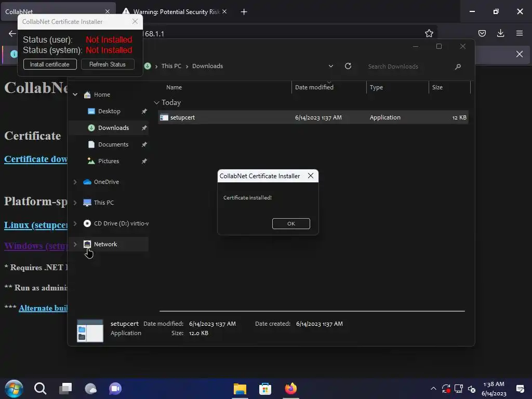Switch to Firefox from the taskbar
Image resolution: width=532 pixels, height=399 pixels.
tap(291, 389)
